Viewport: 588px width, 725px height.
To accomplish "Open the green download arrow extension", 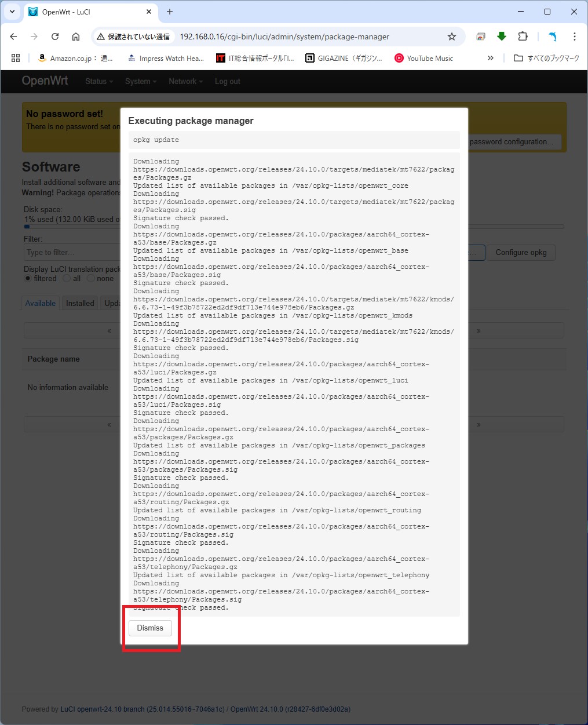I will point(502,37).
